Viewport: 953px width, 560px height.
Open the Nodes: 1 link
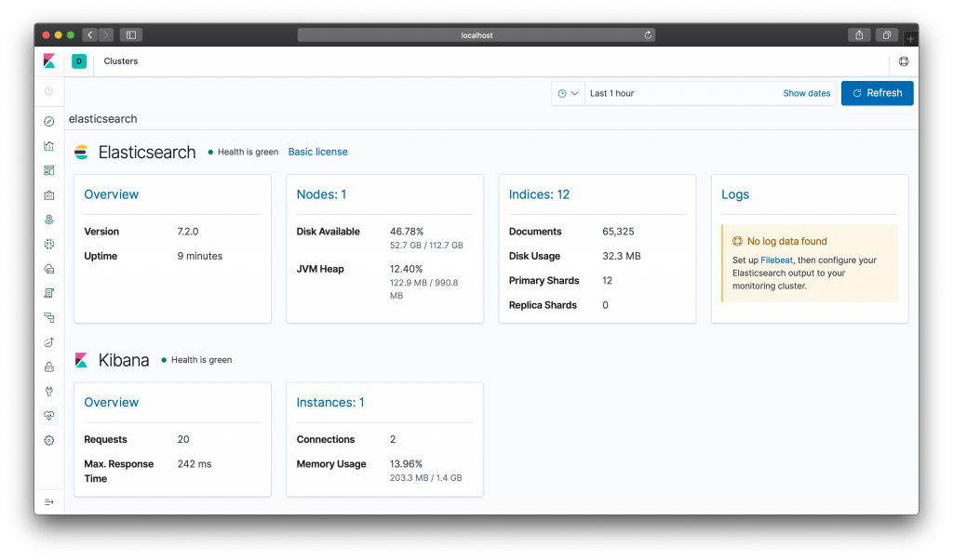tap(321, 194)
